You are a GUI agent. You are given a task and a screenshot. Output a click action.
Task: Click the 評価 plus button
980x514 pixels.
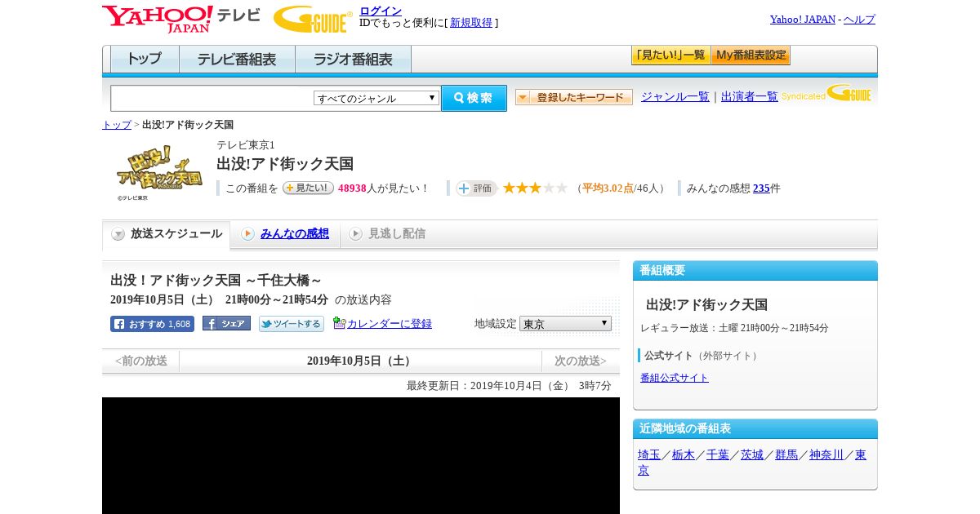point(476,188)
